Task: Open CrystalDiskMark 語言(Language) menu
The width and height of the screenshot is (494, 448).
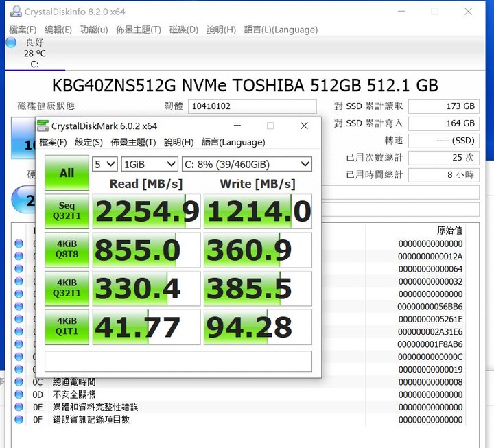Action: click(233, 143)
